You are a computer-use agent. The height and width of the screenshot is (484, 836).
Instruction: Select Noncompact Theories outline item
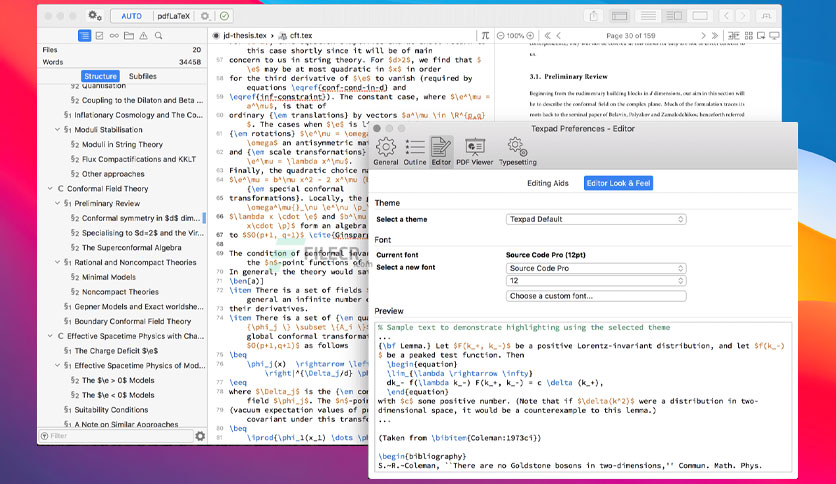coord(120,292)
